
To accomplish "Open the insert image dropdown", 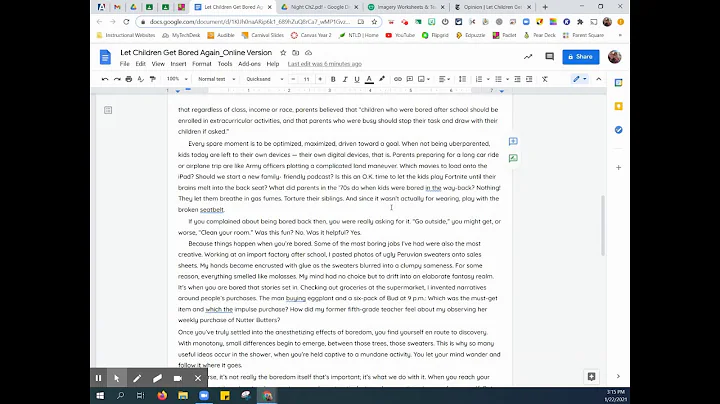I will pos(424,79).
